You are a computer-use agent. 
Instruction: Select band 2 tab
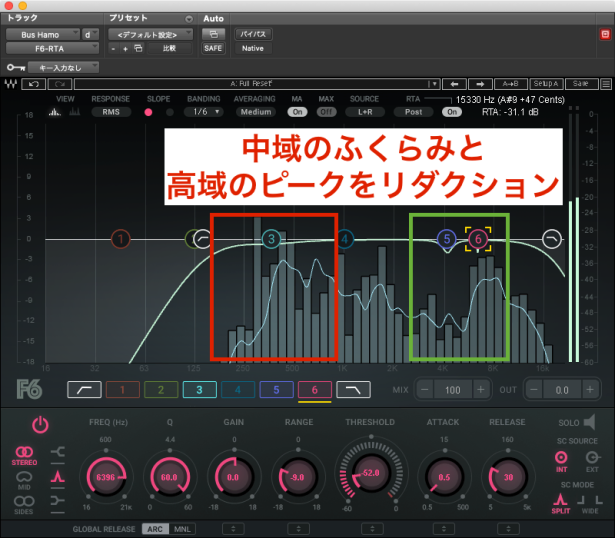161,390
